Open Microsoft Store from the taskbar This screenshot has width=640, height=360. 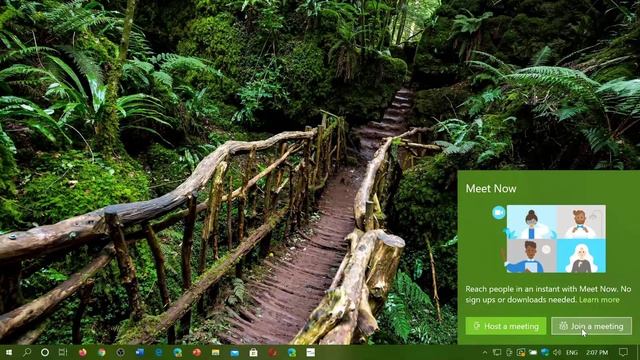click(253, 352)
